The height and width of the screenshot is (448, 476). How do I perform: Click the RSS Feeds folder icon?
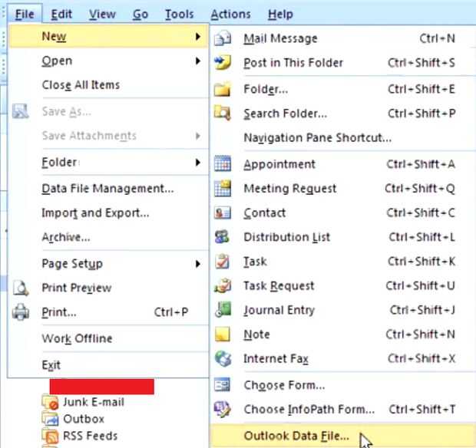pyautogui.click(x=50, y=436)
